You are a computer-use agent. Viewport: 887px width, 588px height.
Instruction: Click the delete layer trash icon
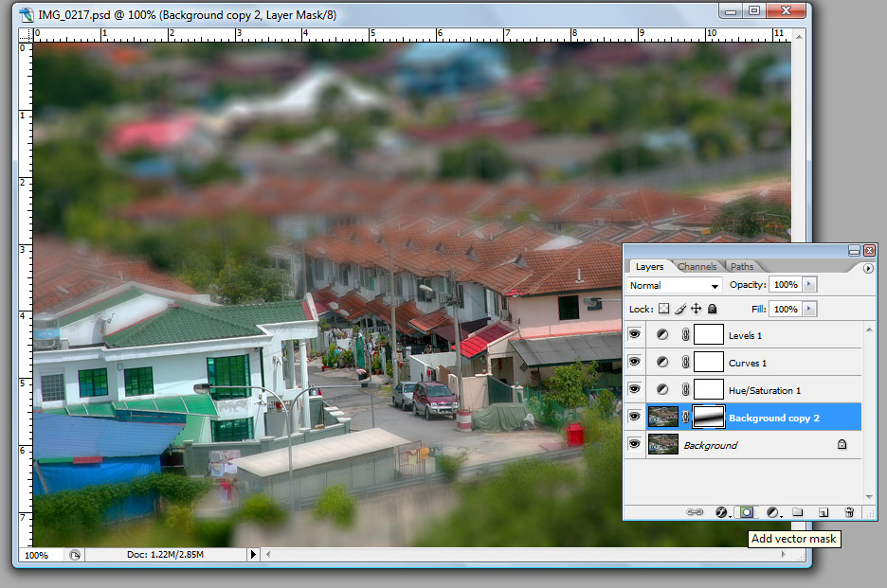(849, 512)
